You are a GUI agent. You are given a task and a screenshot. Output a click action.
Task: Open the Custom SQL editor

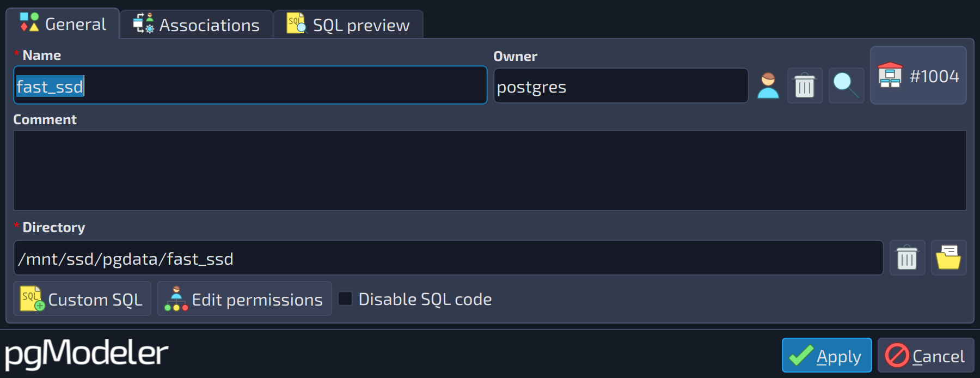click(82, 299)
